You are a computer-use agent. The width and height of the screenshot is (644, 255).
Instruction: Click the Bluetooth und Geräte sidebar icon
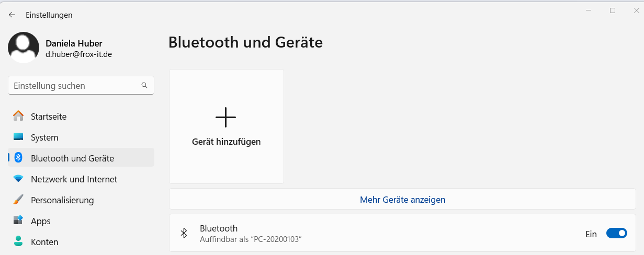coord(18,158)
